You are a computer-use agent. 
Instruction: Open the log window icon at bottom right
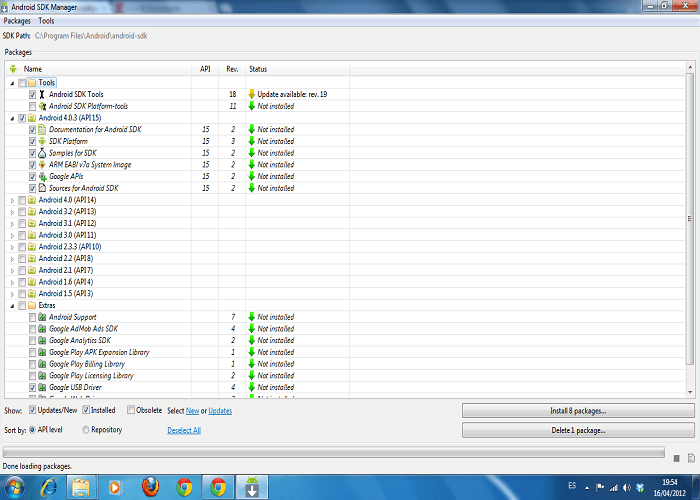(691, 458)
